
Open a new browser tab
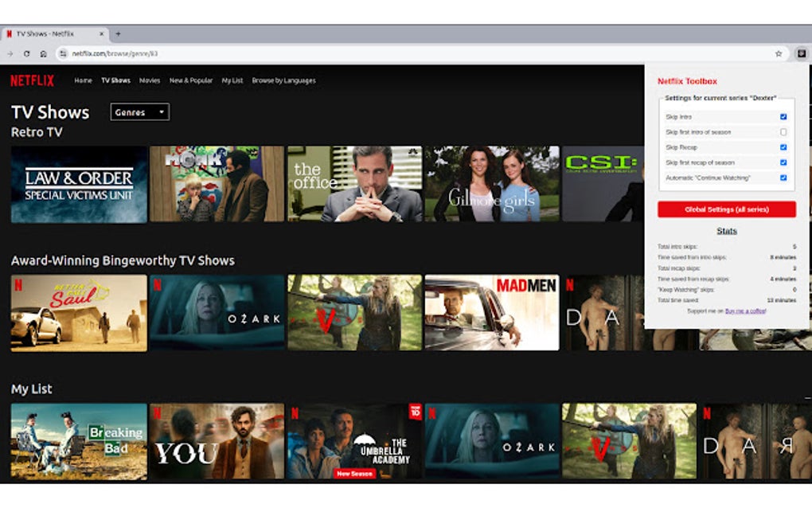[x=118, y=33]
